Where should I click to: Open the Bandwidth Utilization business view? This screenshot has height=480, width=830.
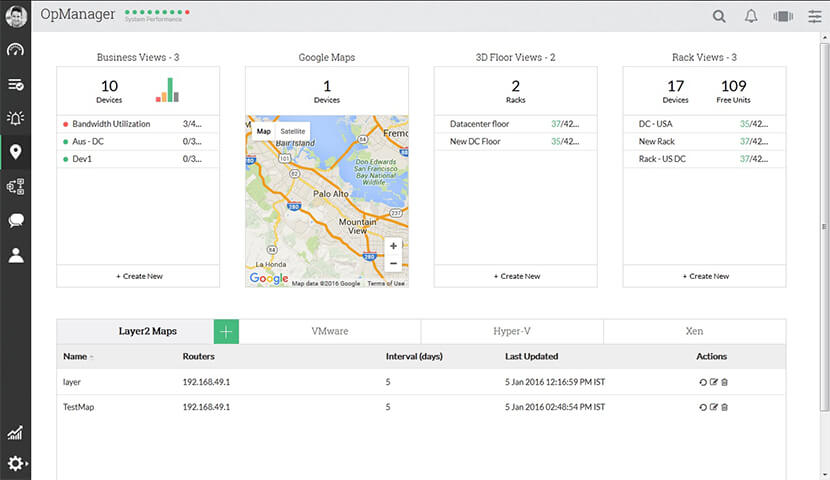pyautogui.click(x=111, y=124)
